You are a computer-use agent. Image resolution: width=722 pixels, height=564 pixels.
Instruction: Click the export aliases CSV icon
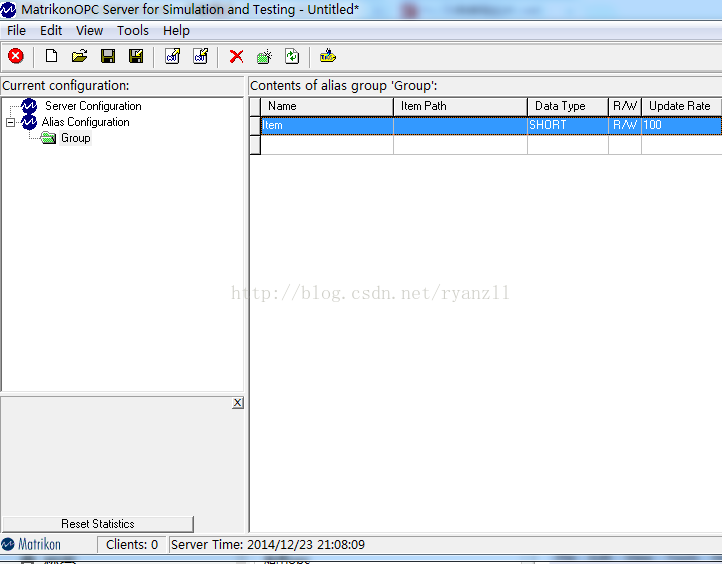[200, 56]
